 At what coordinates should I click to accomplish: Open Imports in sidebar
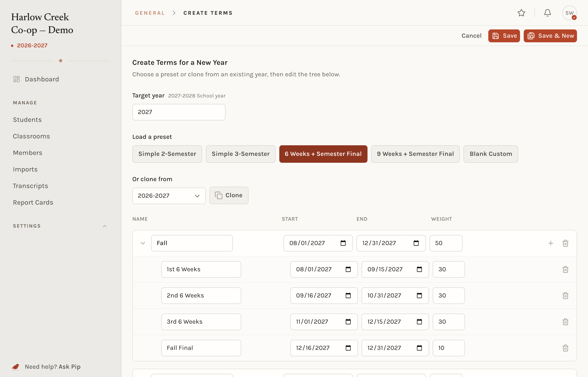click(25, 169)
